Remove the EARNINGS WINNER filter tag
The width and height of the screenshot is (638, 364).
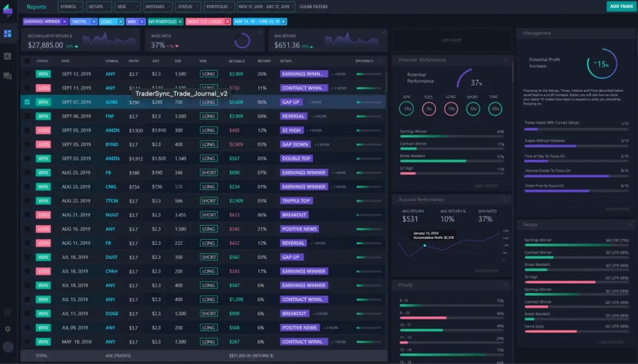coord(64,22)
